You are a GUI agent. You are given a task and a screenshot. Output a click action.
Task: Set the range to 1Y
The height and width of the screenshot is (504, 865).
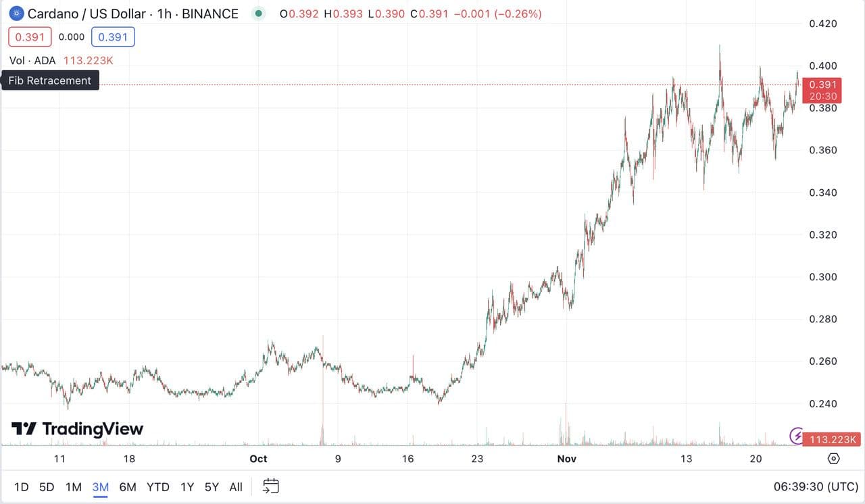pyautogui.click(x=187, y=486)
